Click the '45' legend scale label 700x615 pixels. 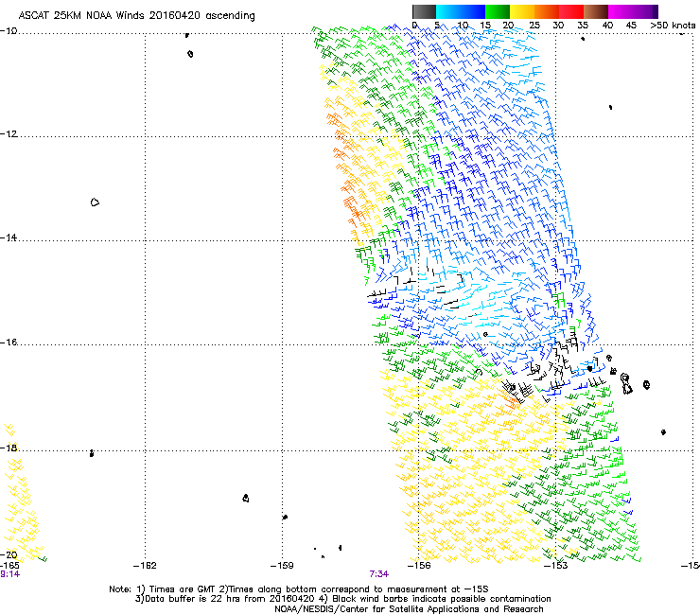631,26
